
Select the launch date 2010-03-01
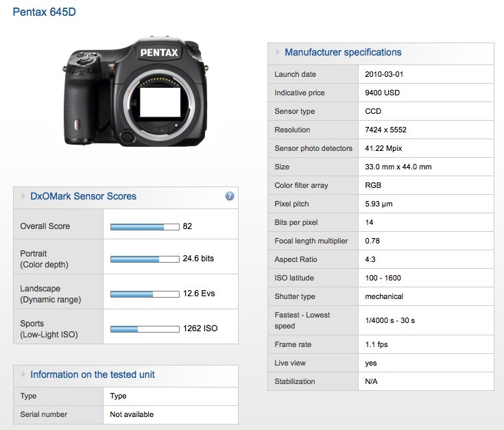click(384, 74)
